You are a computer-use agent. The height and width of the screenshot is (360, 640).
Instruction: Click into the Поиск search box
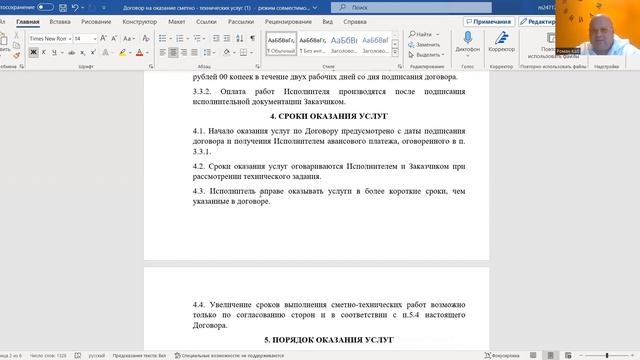coord(411,7)
